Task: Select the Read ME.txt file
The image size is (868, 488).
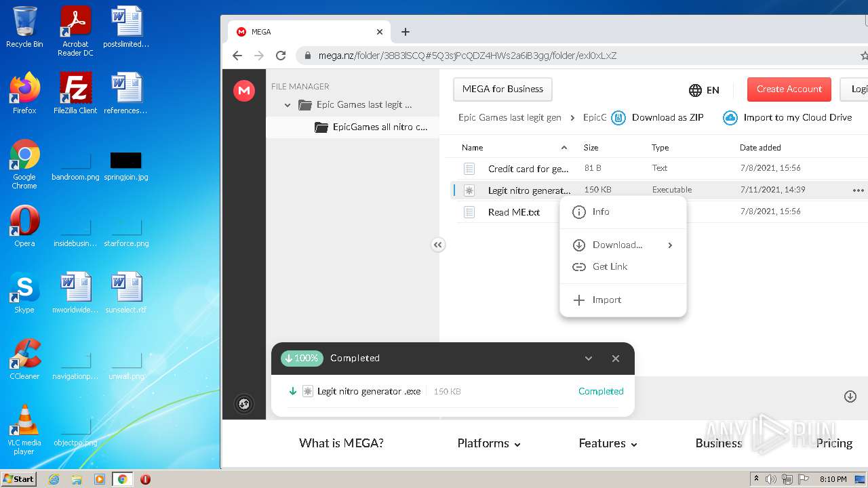Action: point(513,212)
